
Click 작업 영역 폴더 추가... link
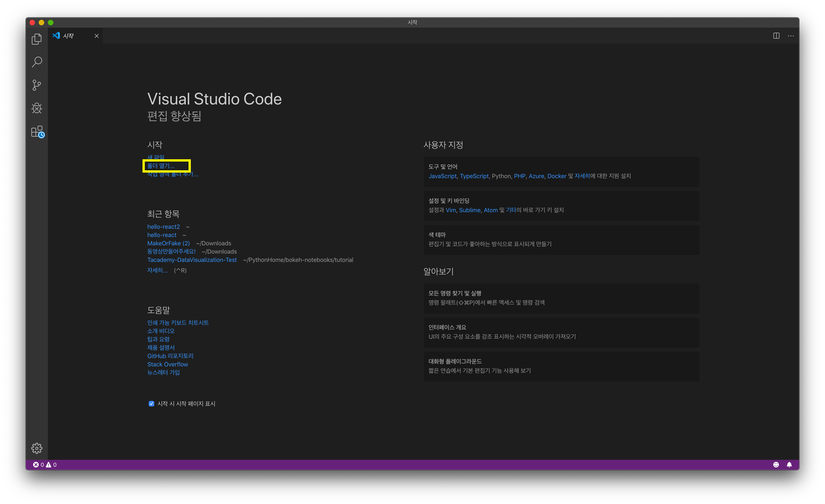[x=172, y=174]
